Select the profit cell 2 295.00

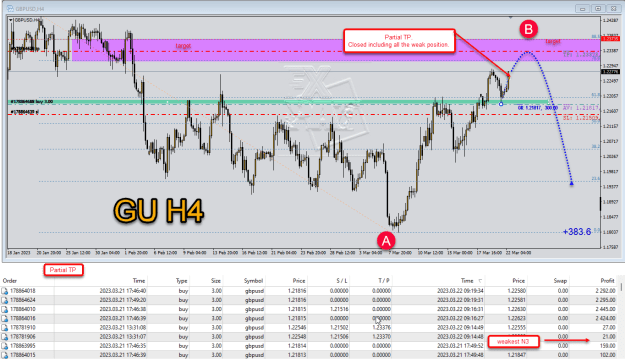pyautogui.click(x=605, y=300)
